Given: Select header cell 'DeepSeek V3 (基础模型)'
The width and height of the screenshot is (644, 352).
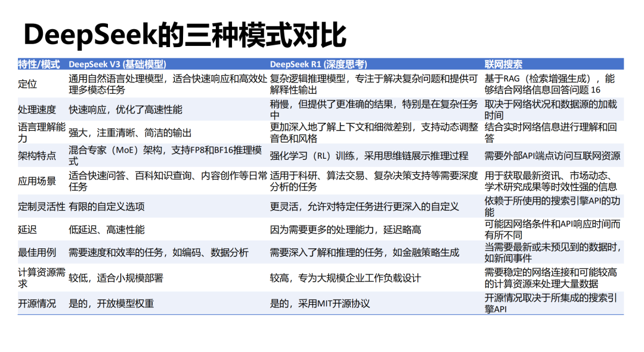Looking at the screenshot, I should (117, 64).
